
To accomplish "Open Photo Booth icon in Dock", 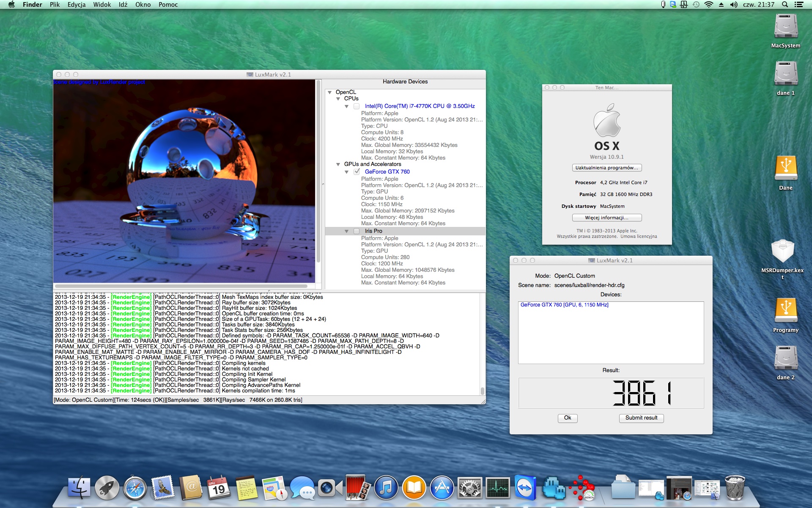I will pyautogui.click(x=358, y=488).
